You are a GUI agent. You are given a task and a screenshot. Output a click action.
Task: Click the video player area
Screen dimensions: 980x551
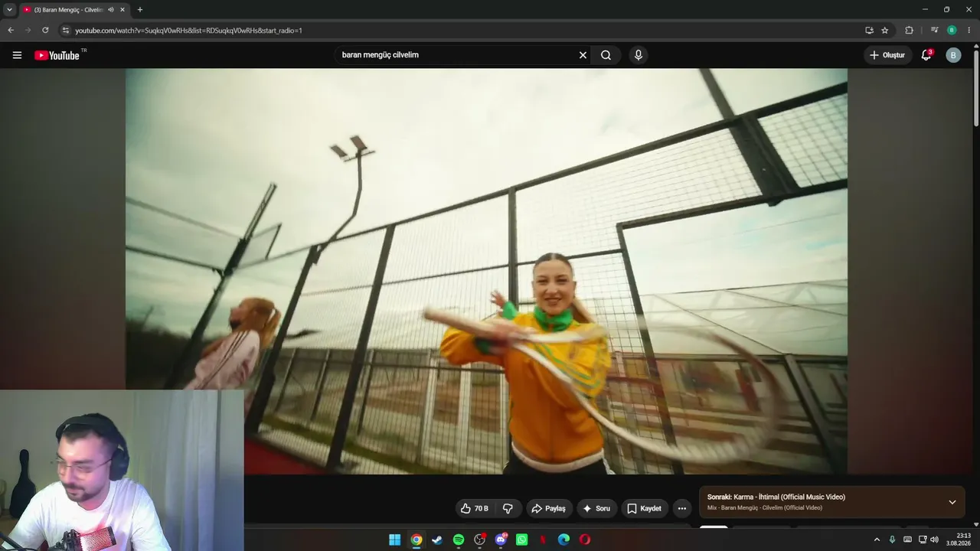[486, 271]
